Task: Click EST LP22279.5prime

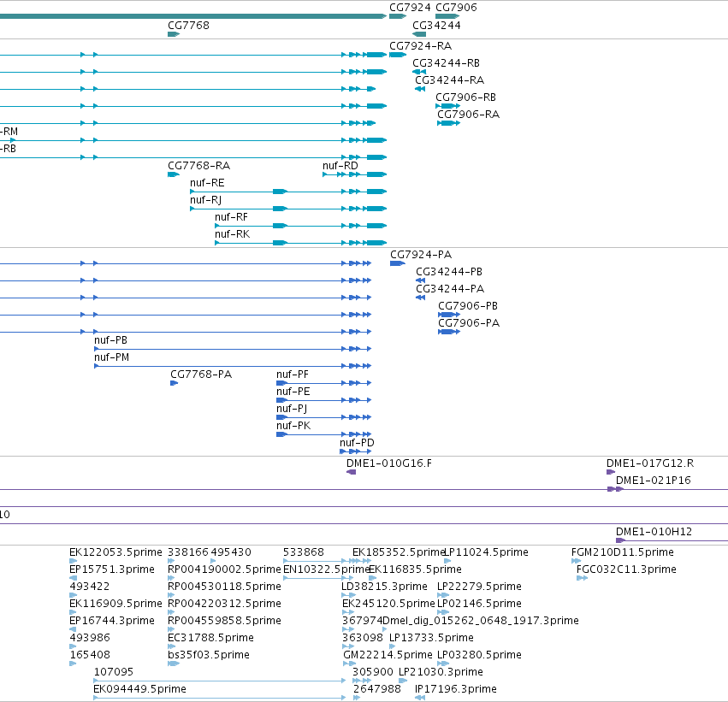Action: click(x=443, y=595)
